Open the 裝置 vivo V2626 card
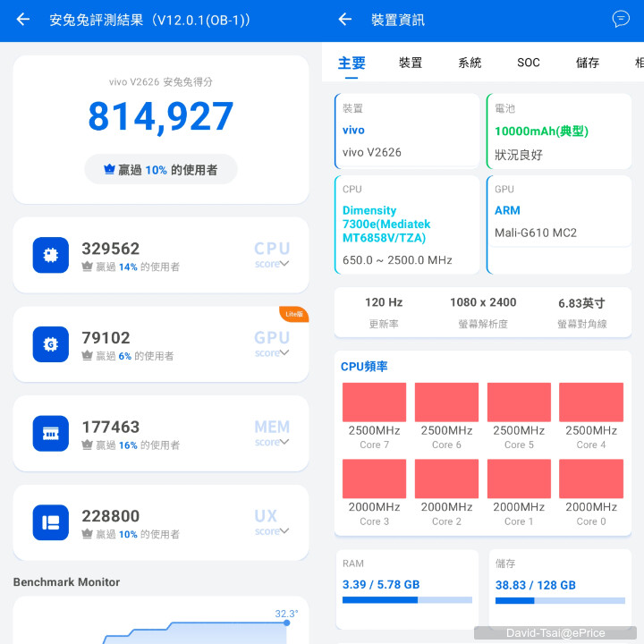 pyautogui.click(x=407, y=131)
